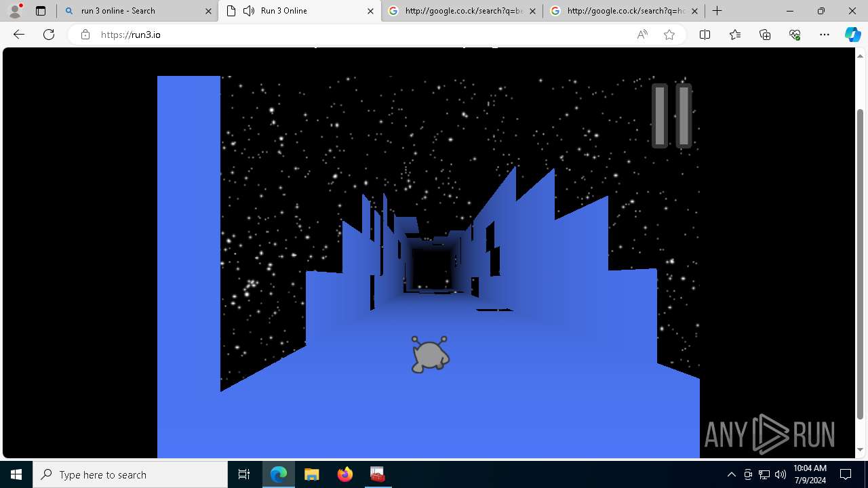
Task: Refresh the run3.io page
Action: (49, 35)
